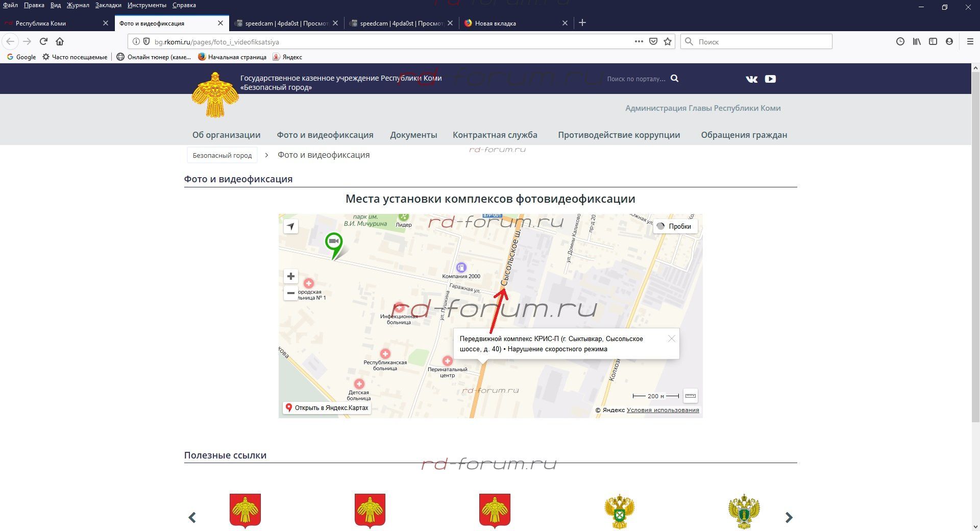Image resolution: width=980 pixels, height=531 pixels.
Task: Open the Инструменты menu
Action: (x=147, y=5)
